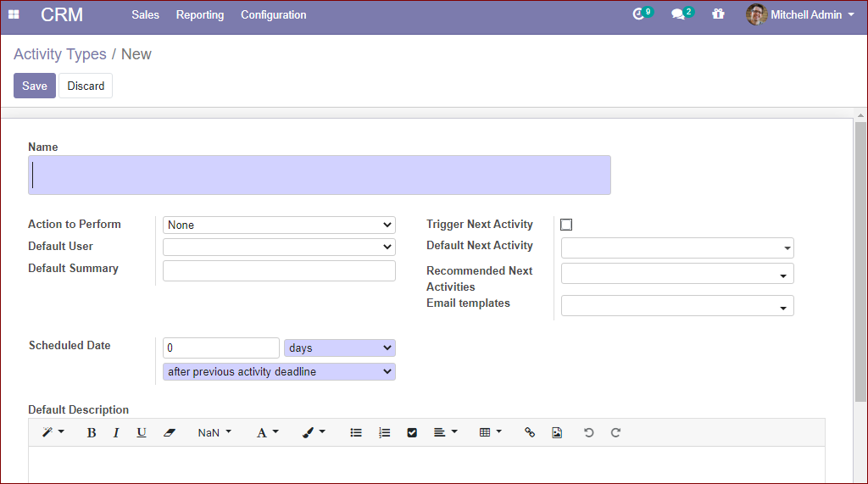
Task: Click the gift icon in top bar
Action: tap(718, 14)
